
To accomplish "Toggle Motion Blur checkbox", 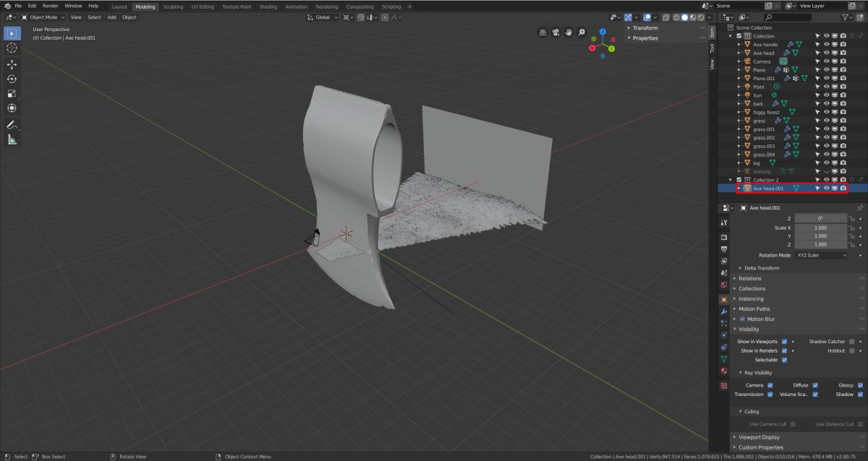I will [742, 319].
